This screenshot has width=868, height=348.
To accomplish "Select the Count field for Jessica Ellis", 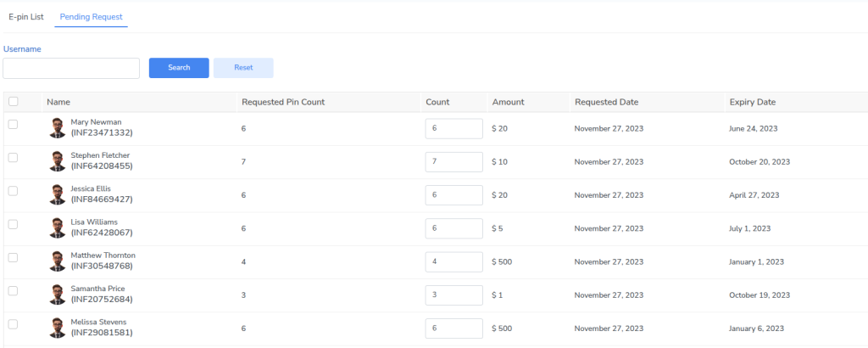I will 453,195.
